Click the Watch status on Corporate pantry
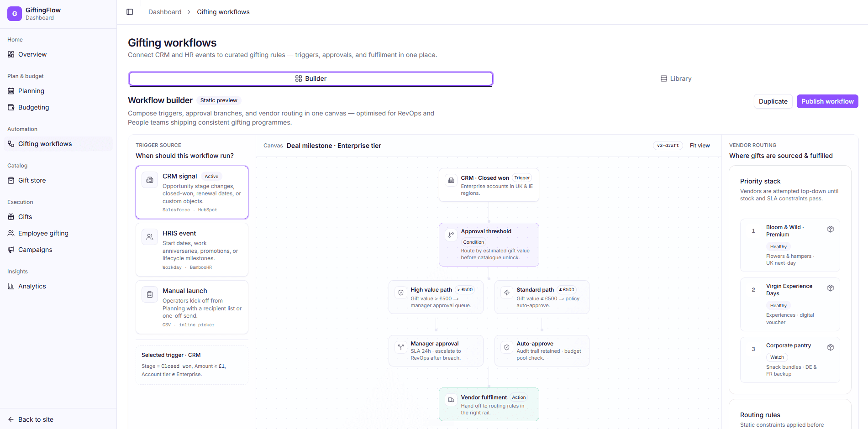This screenshot has width=868, height=429. [777, 357]
